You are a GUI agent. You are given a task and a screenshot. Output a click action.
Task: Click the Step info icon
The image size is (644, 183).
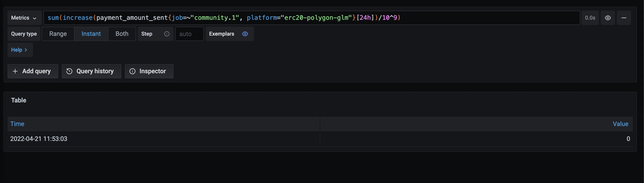click(x=167, y=34)
